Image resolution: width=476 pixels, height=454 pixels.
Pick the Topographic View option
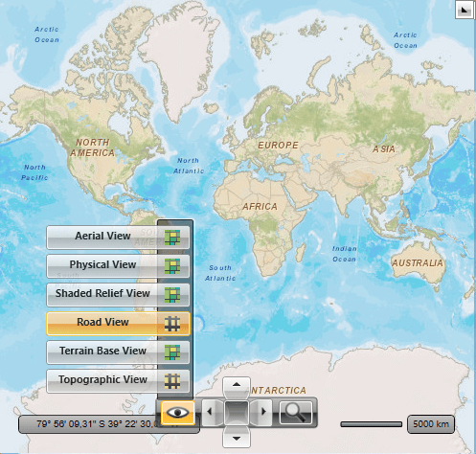coord(118,381)
